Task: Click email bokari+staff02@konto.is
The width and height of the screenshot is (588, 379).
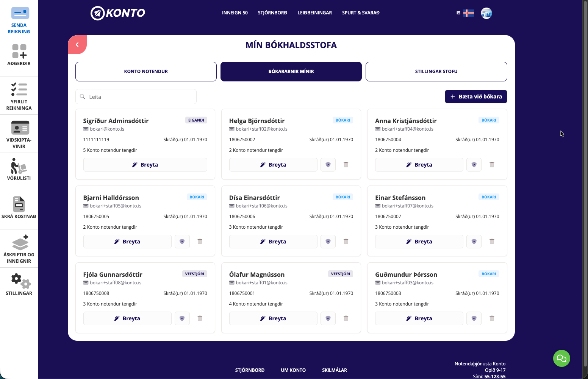Action: coord(262,129)
